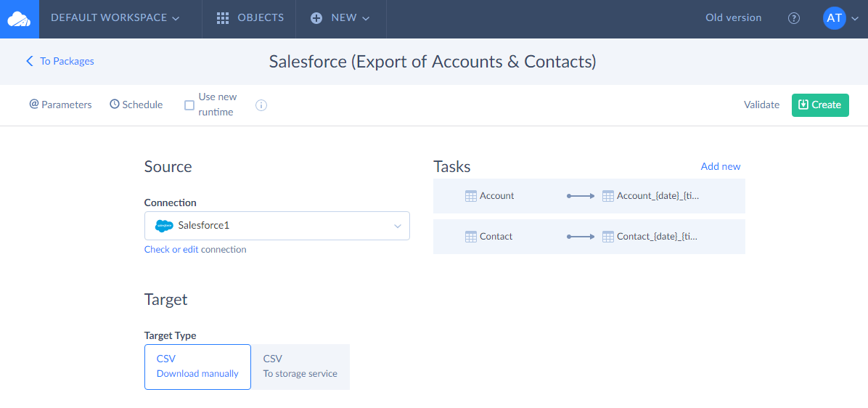Open the Default Workspace dropdown
This screenshot has height=408, width=868.
pyautogui.click(x=115, y=17)
